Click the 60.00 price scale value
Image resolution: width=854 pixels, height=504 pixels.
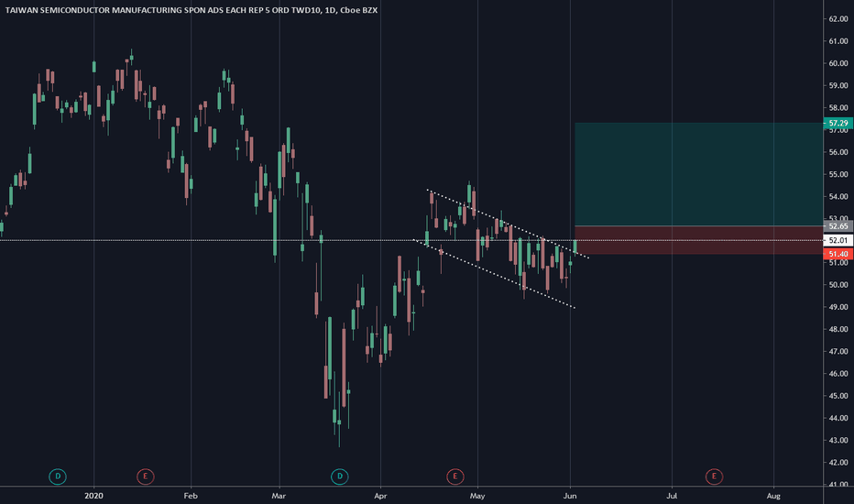click(x=838, y=63)
